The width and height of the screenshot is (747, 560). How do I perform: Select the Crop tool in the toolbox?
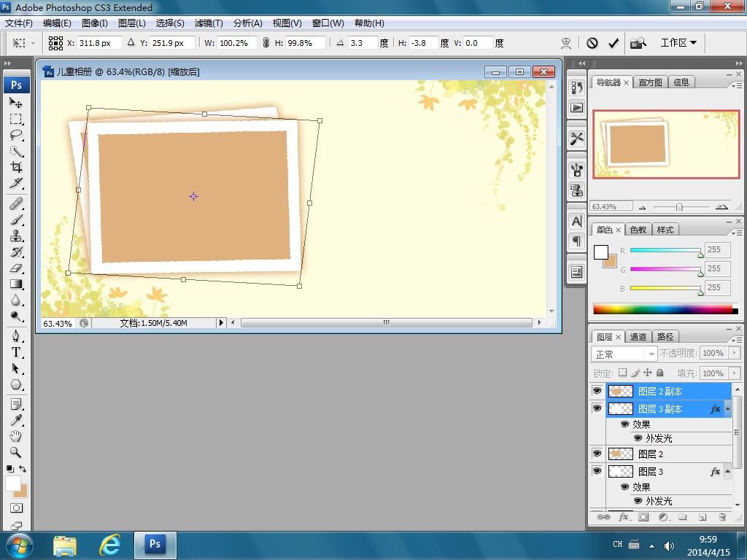click(x=16, y=167)
